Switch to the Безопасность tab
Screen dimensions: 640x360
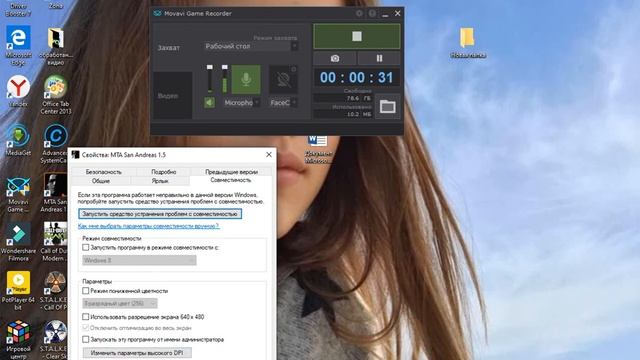pyautogui.click(x=104, y=172)
